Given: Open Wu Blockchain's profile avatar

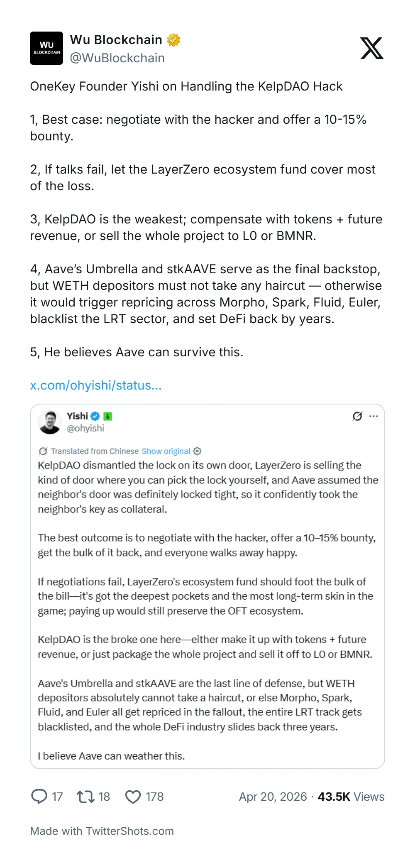Looking at the screenshot, I should [x=46, y=48].
